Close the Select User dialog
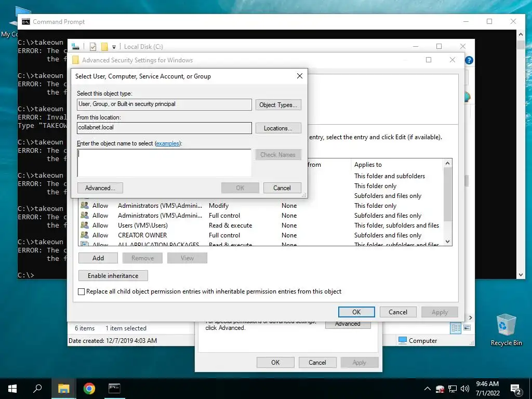Viewport: 532px width, 399px height. click(x=300, y=76)
